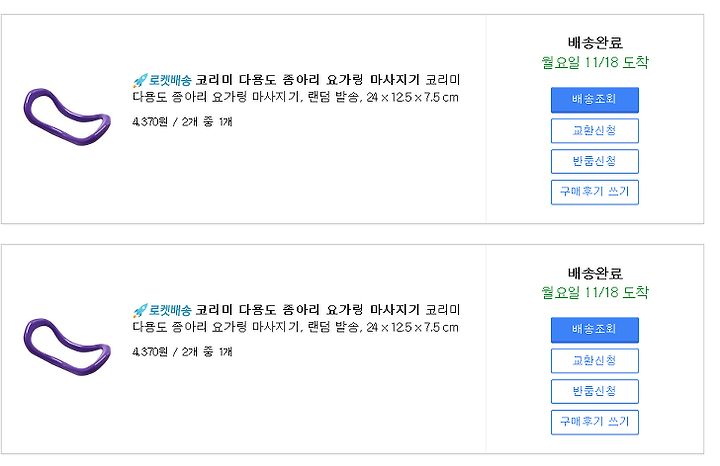Write a review with 구매후기 쓰기, second order

[595, 422]
